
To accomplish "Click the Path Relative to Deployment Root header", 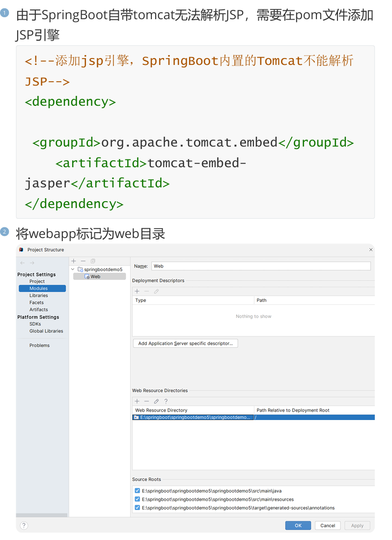I will (x=314, y=410).
